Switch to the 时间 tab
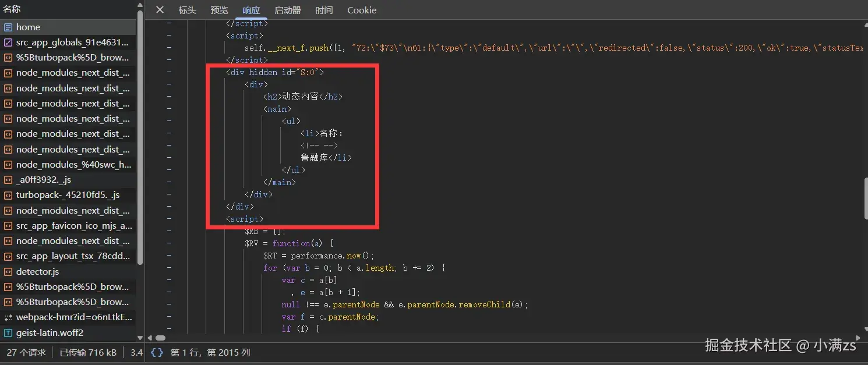The height and width of the screenshot is (365, 868). [x=324, y=10]
